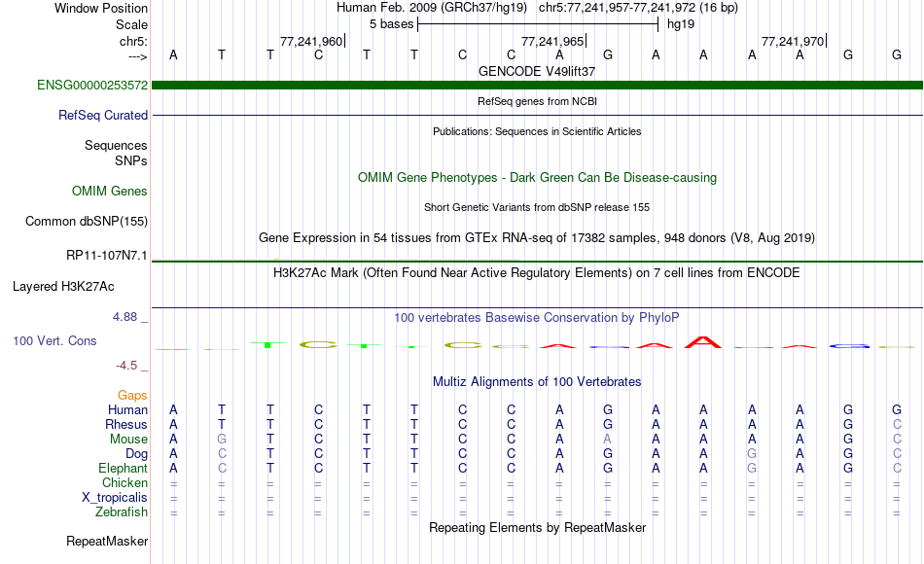Click the Sequences track label
This screenshot has height=564, width=924.
tap(116, 145)
